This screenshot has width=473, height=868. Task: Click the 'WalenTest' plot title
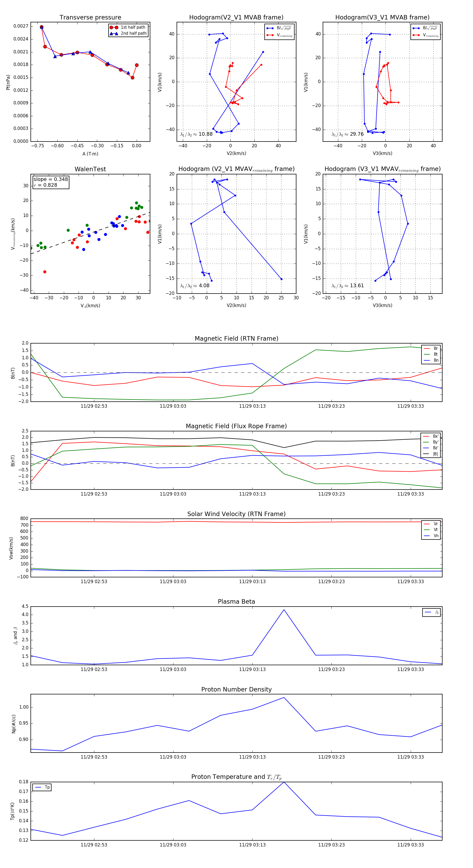90,169
